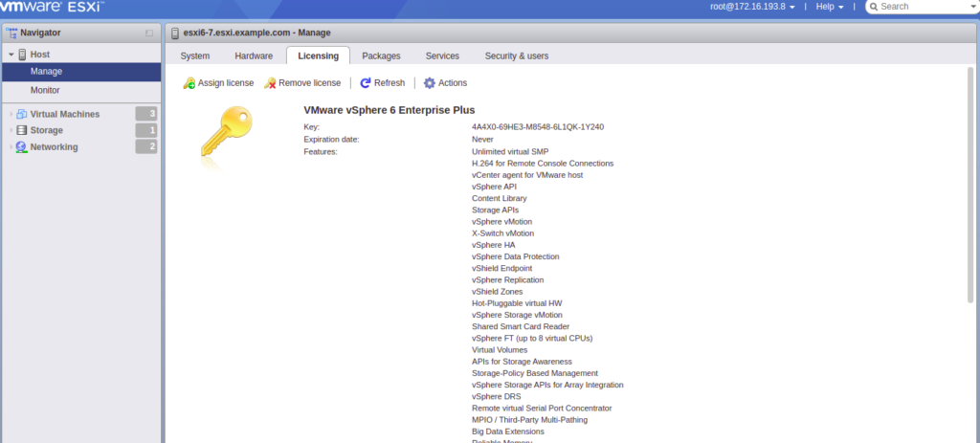This screenshot has height=443, width=980.
Task: Click the feature vSphere HA
Action: tap(494, 245)
